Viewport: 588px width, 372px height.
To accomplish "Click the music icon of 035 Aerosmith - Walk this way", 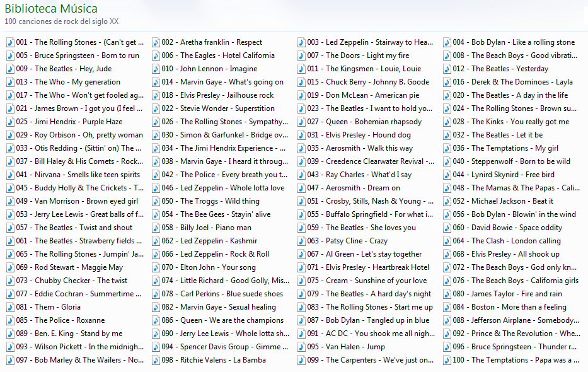I will click(301, 149).
